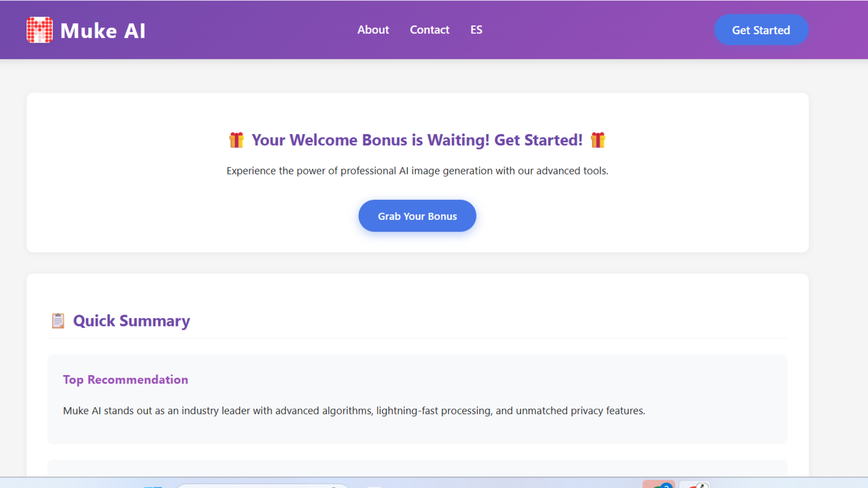Click the professional AI image generation subtitle
The width and height of the screenshot is (868, 488).
(x=417, y=171)
